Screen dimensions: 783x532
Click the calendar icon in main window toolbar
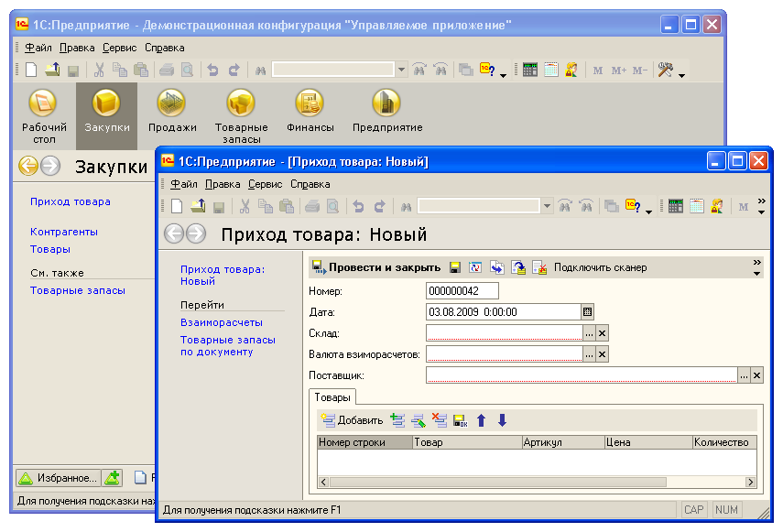coord(550,70)
